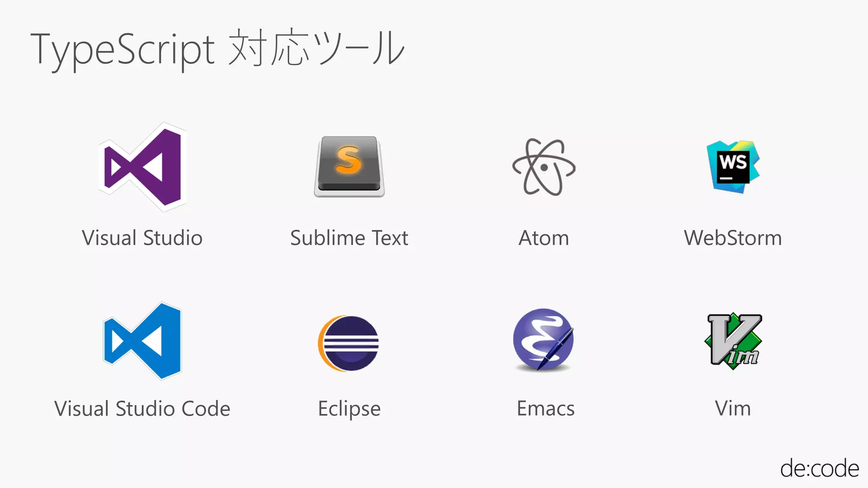Click the Emacs label

coord(546,409)
